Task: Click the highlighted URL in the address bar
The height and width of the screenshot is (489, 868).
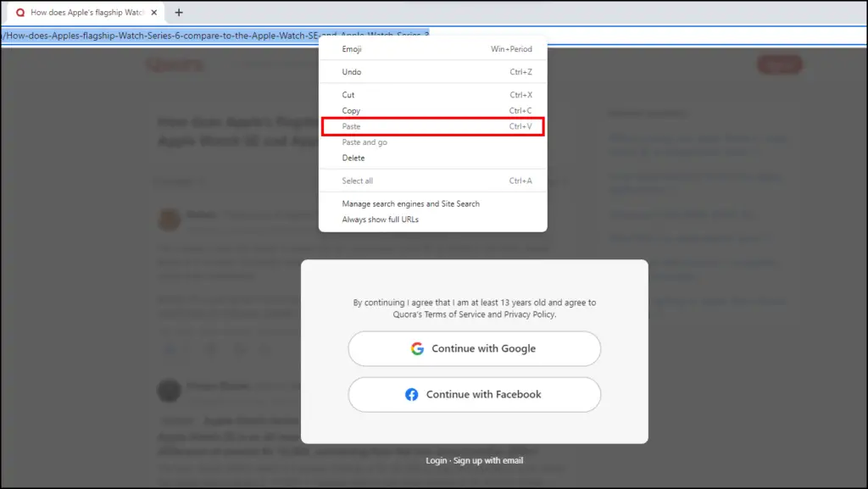Action: pyautogui.click(x=214, y=36)
